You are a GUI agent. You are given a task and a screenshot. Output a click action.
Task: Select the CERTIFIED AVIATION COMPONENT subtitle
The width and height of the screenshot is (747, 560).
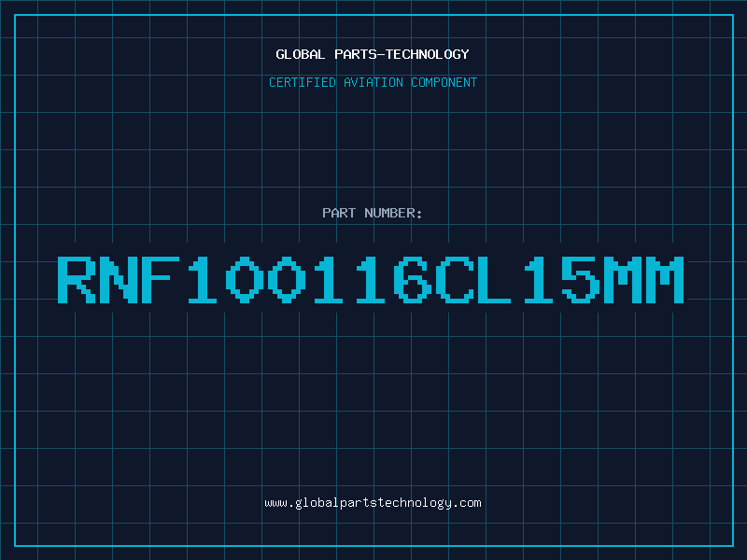373,82
